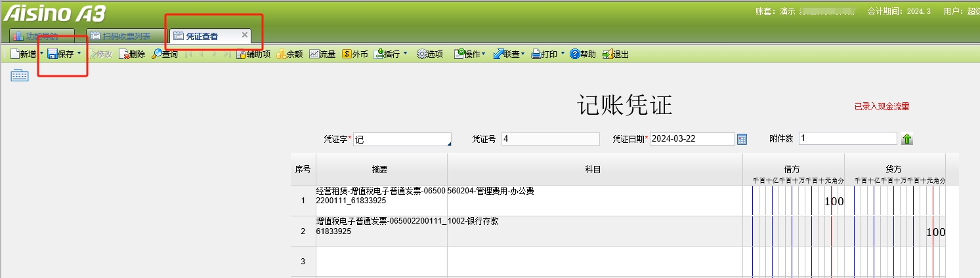This screenshot has height=278, width=980.
Task: Click the 序号 column header
Action: 303,169
